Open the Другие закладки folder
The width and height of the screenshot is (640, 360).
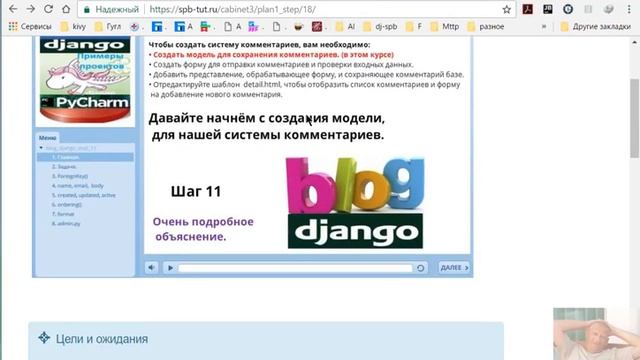tap(596, 27)
